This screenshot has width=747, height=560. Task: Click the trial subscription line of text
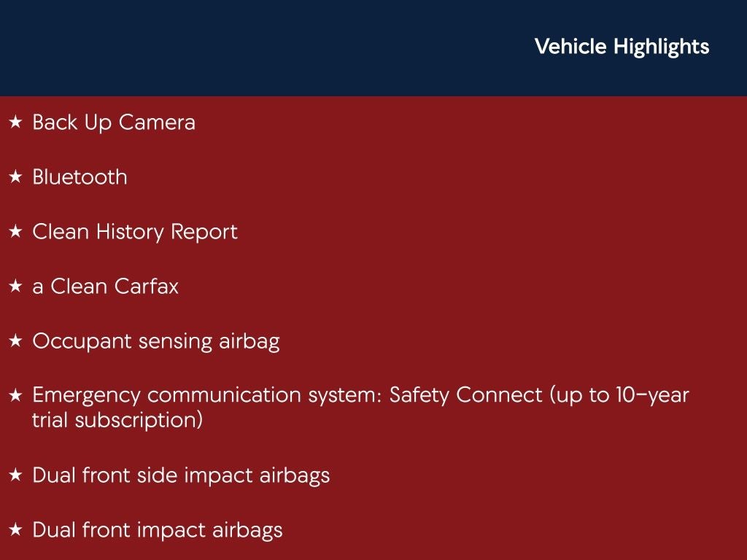[117, 421]
